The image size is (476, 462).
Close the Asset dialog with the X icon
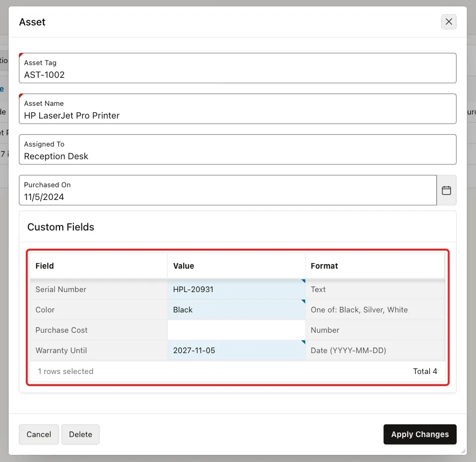pyautogui.click(x=449, y=21)
